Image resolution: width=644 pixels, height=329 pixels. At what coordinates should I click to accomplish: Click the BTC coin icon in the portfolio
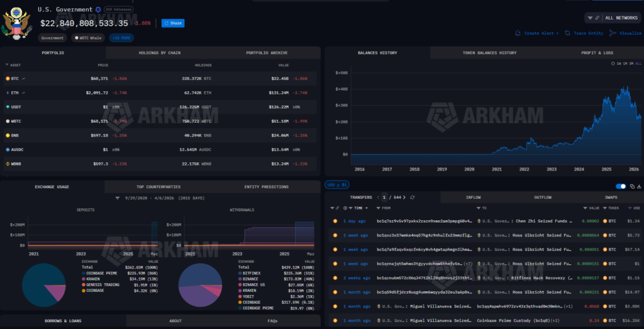(x=8, y=79)
